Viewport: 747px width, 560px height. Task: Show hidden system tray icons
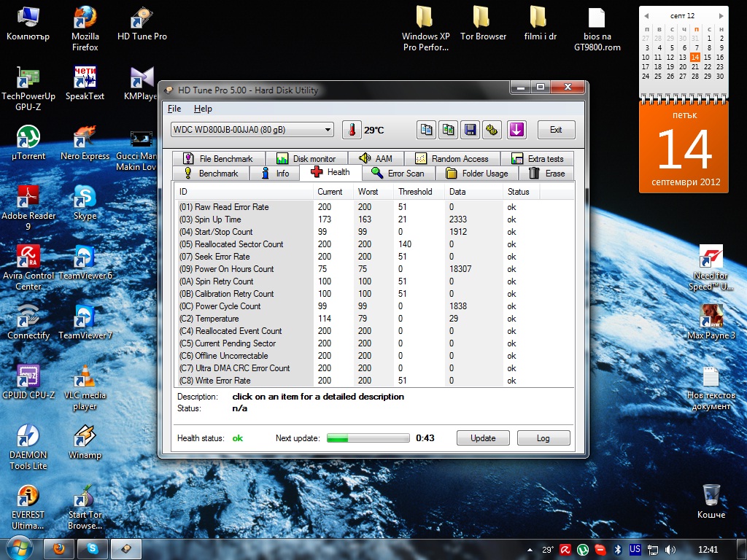(x=529, y=549)
